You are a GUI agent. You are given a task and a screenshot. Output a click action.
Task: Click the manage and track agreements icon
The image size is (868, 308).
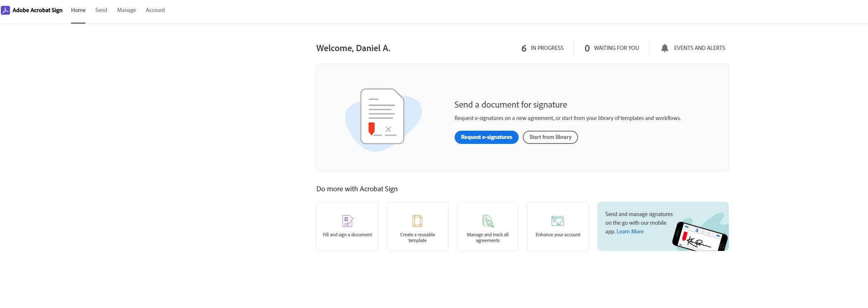click(488, 221)
